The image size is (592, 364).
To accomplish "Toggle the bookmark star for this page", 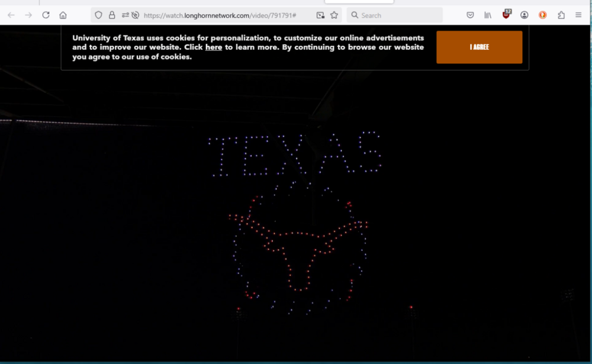I will 335,15.
